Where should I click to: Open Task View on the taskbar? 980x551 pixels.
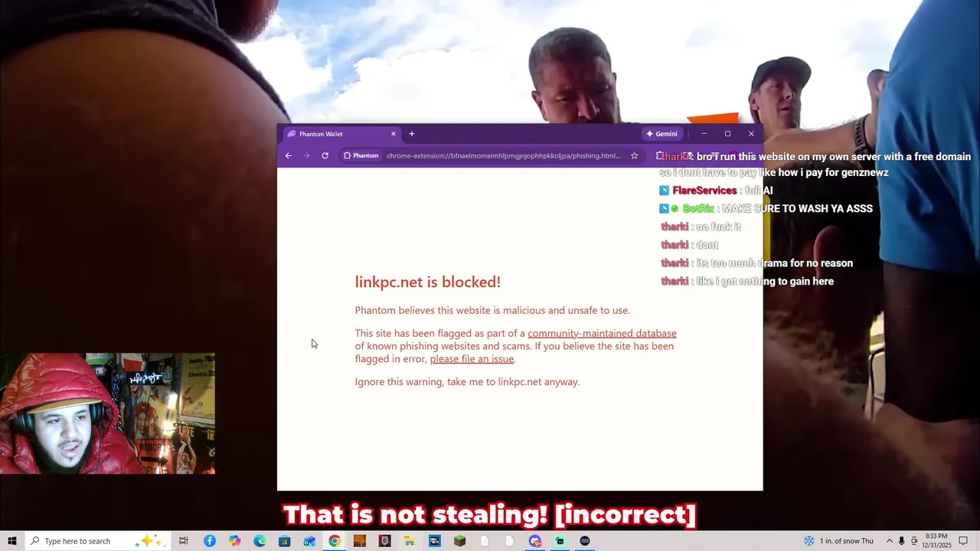point(184,541)
